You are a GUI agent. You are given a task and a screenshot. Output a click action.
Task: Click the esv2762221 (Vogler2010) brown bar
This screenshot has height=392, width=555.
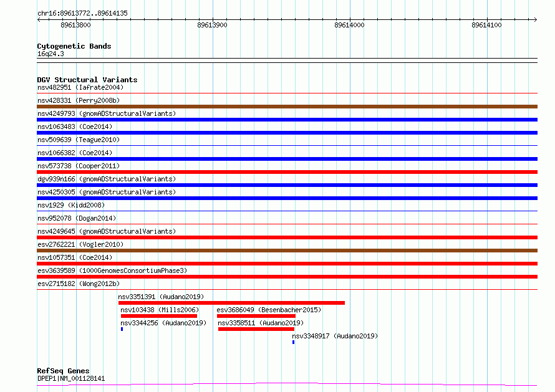coord(287,251)
